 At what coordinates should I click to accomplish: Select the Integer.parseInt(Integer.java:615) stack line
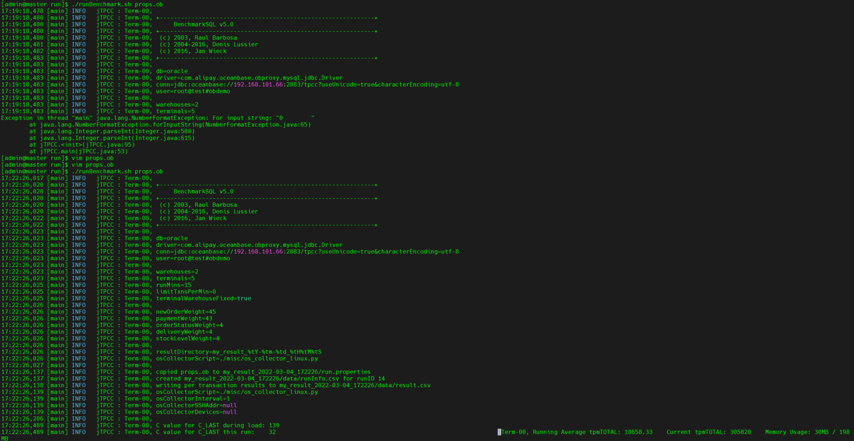[x=112, y=138]
